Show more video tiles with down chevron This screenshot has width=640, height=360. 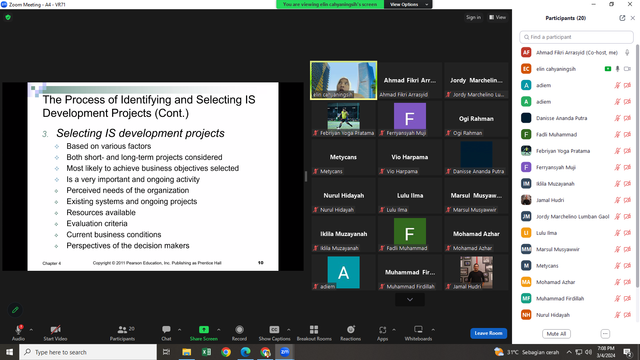(x=410, y=300)
